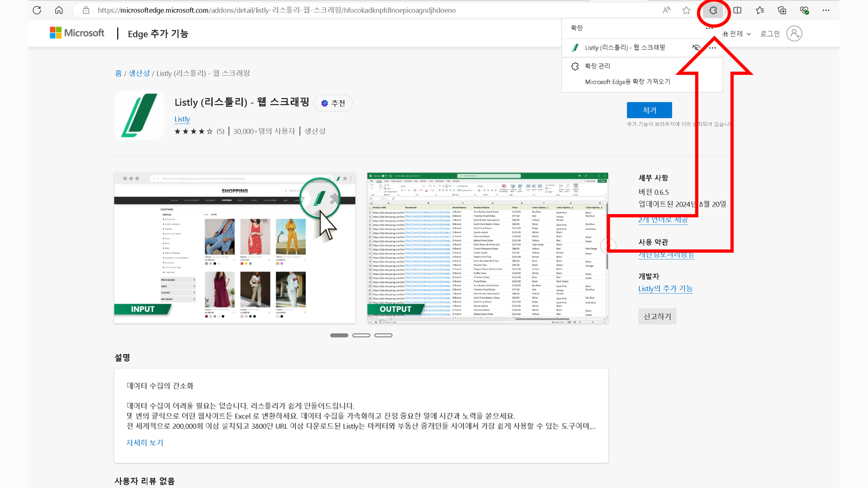View site information lock icon

tap(86, 10)
